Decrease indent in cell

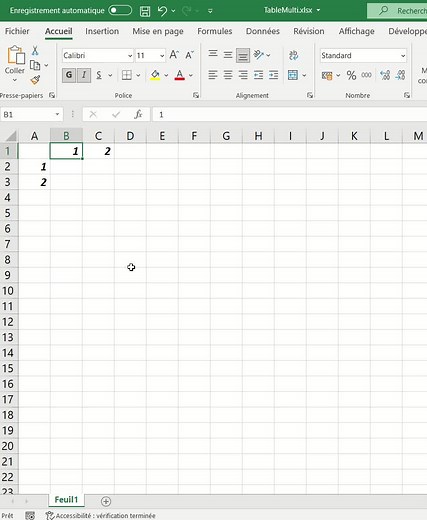(258, 75)
